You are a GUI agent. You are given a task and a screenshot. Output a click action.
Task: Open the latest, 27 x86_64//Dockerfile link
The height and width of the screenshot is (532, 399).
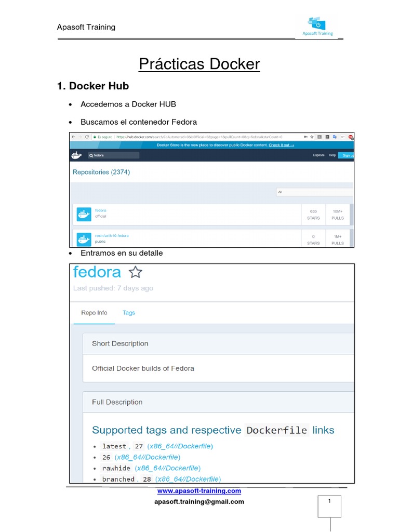click(x=180, y=446)
